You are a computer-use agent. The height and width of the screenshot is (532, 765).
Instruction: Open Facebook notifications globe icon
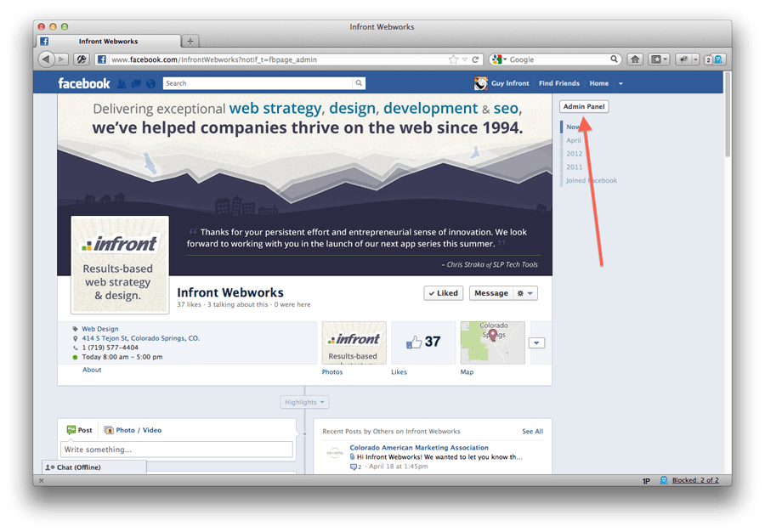(x=150, y=84)
